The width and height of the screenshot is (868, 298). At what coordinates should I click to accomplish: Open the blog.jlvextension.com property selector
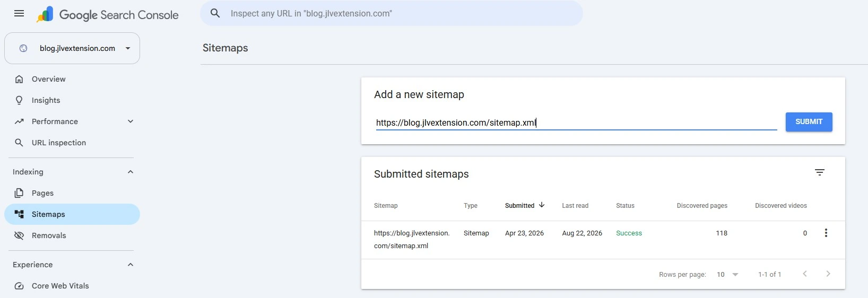[72, 48]
